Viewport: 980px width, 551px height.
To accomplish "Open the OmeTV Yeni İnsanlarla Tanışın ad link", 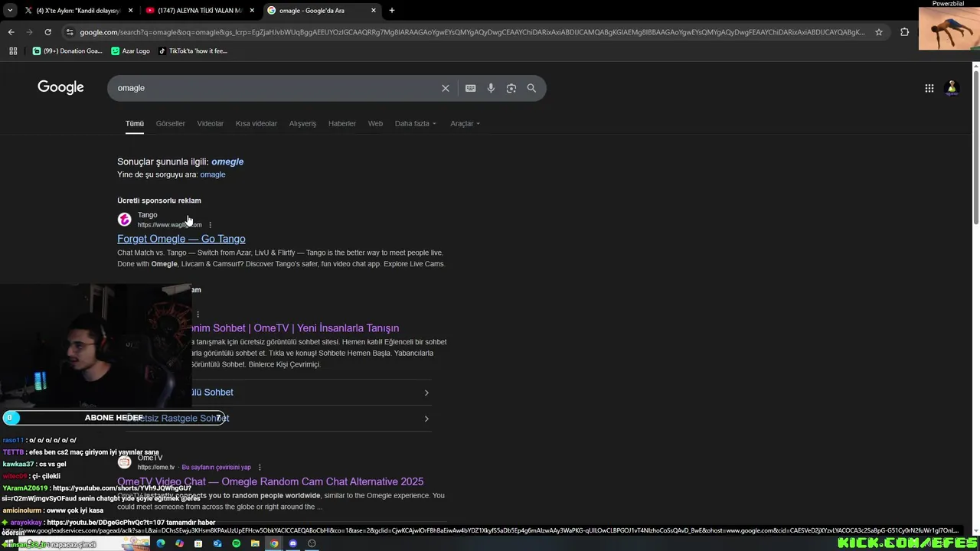I will [x=295, y=328].
